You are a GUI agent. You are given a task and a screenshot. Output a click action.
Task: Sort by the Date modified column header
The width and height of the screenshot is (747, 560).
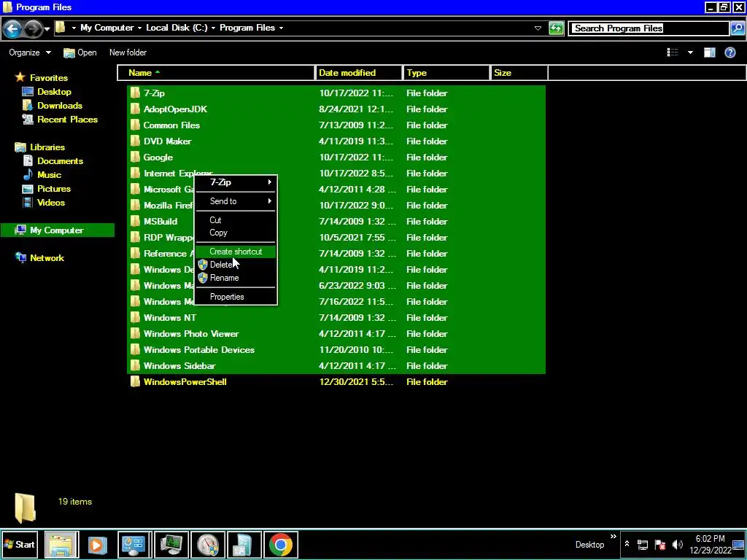[x=359, y=73]
